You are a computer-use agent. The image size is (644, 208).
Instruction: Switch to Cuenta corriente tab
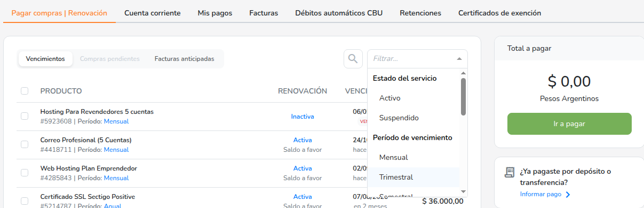pyautogui.click(x=153, y=13)
